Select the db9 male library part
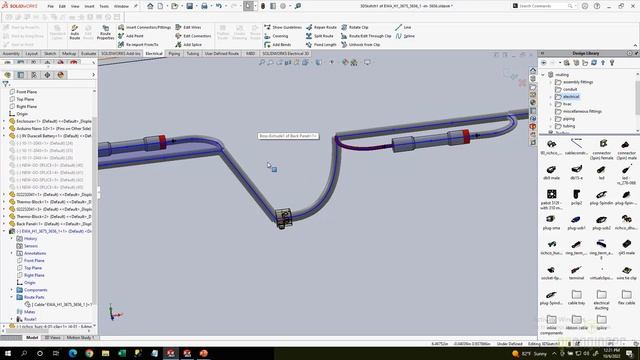This screenshot has width=640, height=360. tap(551, 172)
